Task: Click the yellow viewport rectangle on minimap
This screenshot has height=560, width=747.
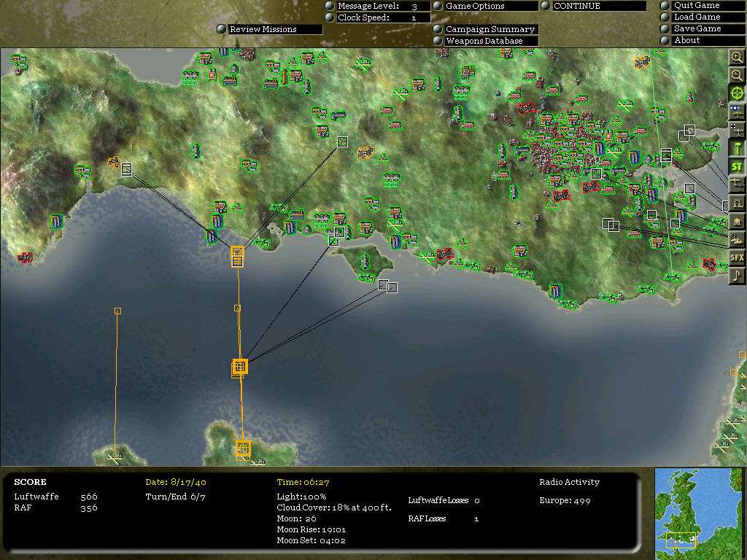Action: [681, 540]
